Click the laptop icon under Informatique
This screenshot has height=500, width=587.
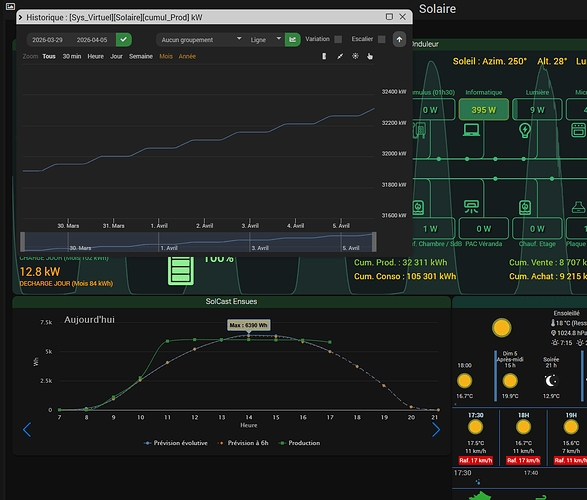pyautogui.click(x=471, y=130)
